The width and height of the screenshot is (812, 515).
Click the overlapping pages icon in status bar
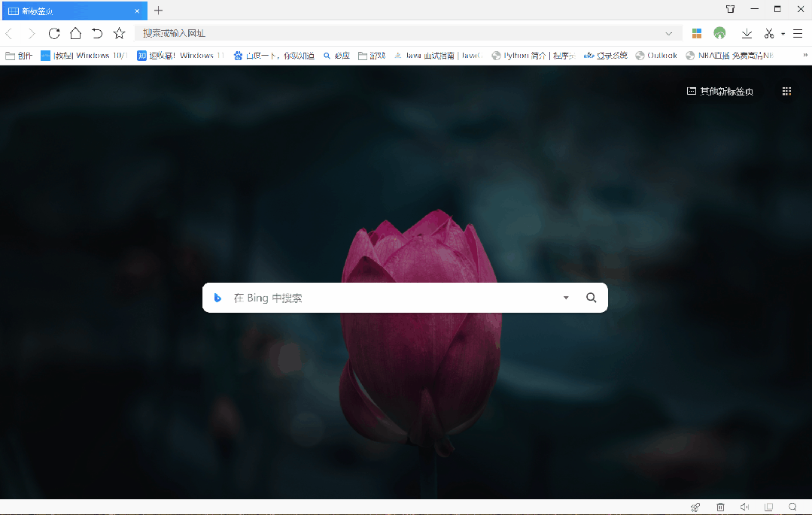(768, 507)
